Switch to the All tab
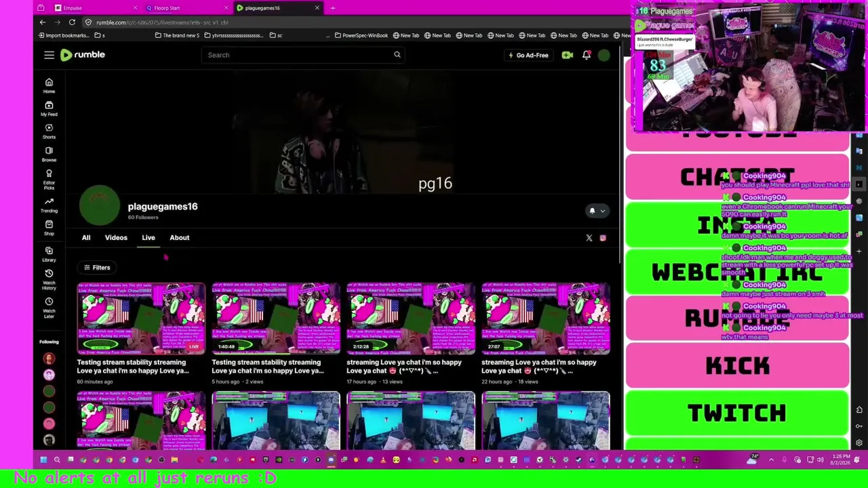868x488 pixels. coord(86,238)
